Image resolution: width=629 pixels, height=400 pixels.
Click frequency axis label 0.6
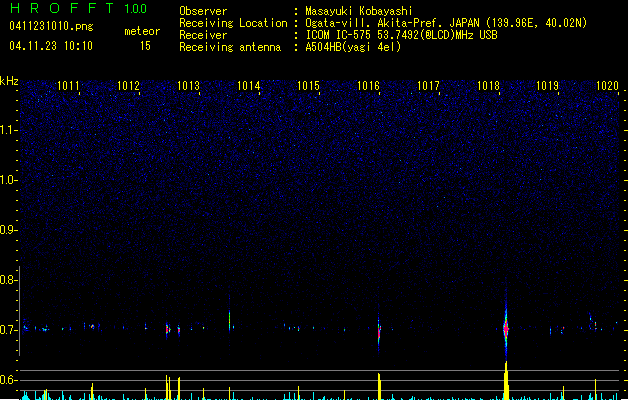coord(8,380)
